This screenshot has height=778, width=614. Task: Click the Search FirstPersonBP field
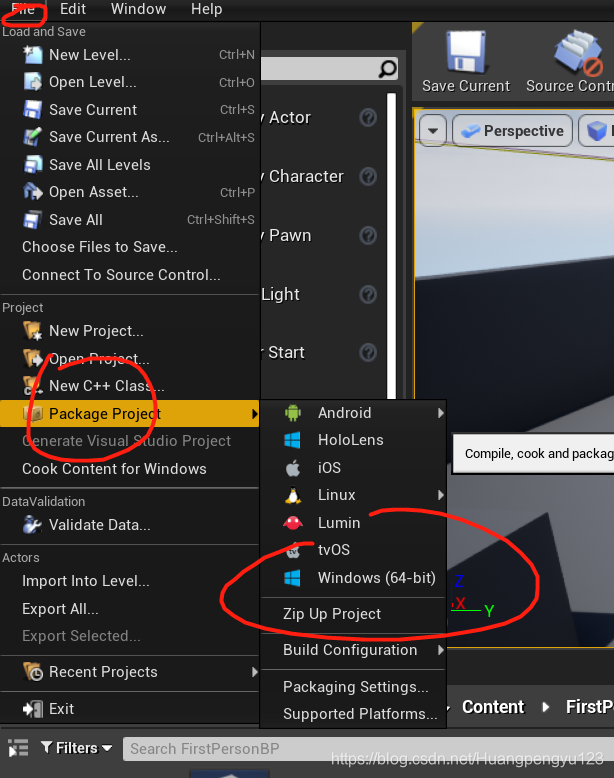(x=368, y=749)
